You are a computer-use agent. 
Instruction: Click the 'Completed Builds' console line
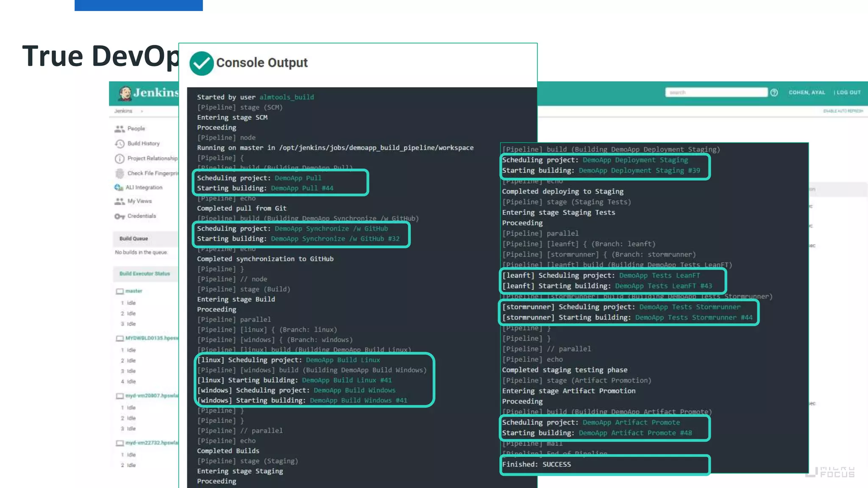tap(228, 451)
